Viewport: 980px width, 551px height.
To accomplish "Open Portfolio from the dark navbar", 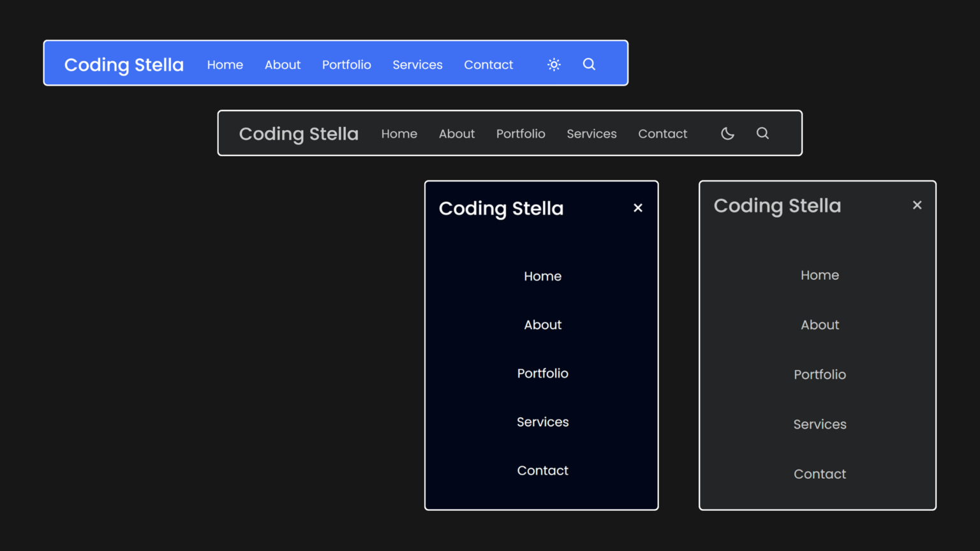I will 521,134.
